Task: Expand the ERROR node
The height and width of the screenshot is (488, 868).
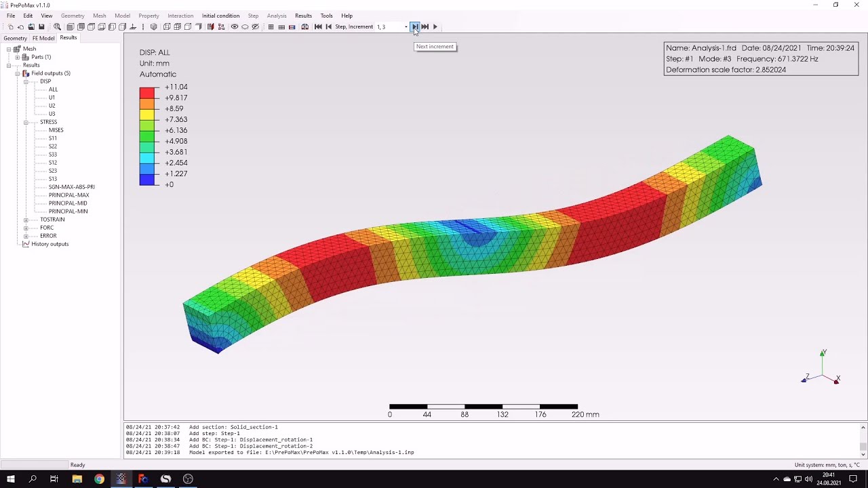Action: point(26,236)
